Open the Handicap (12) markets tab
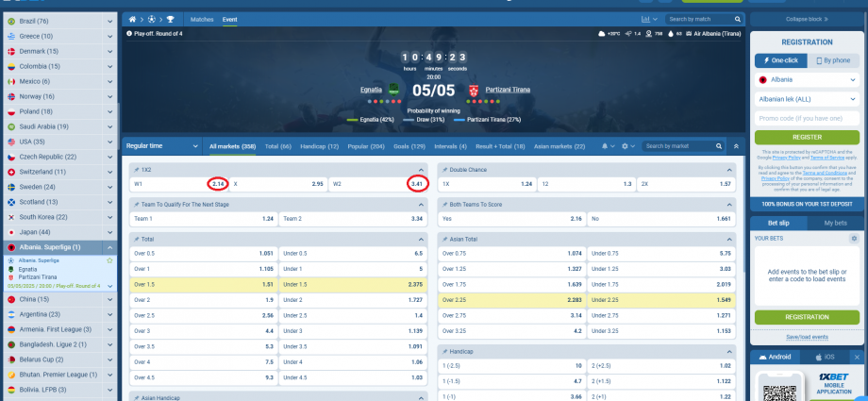Screen dimensions: 868x401 (x=320, y=146)
